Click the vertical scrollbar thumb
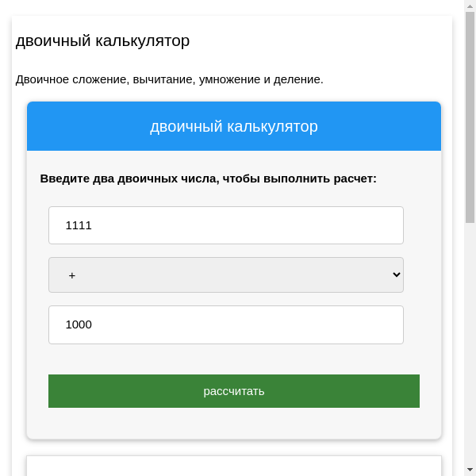Viewport: 476px width, 476px height. (470, 119)
